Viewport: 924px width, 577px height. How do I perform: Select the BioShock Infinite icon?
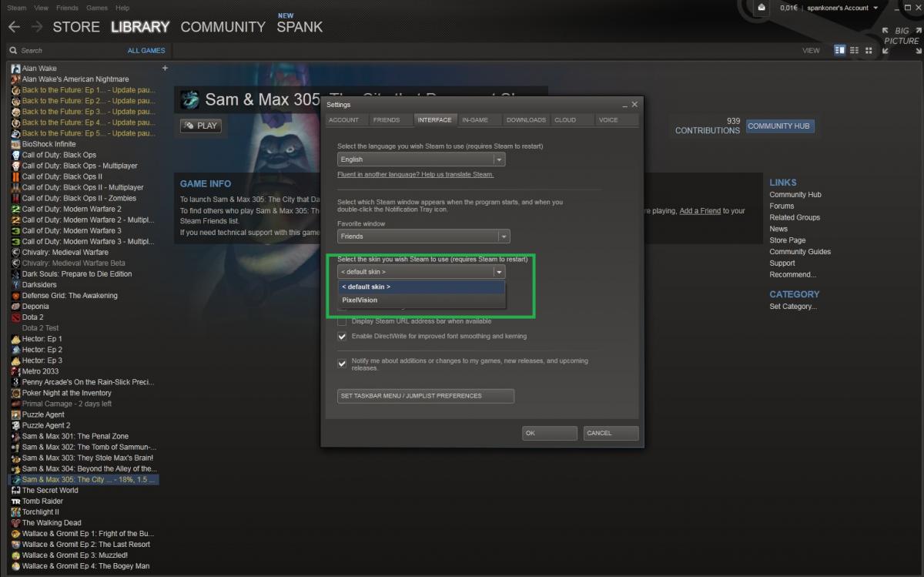tap(15, 144)
